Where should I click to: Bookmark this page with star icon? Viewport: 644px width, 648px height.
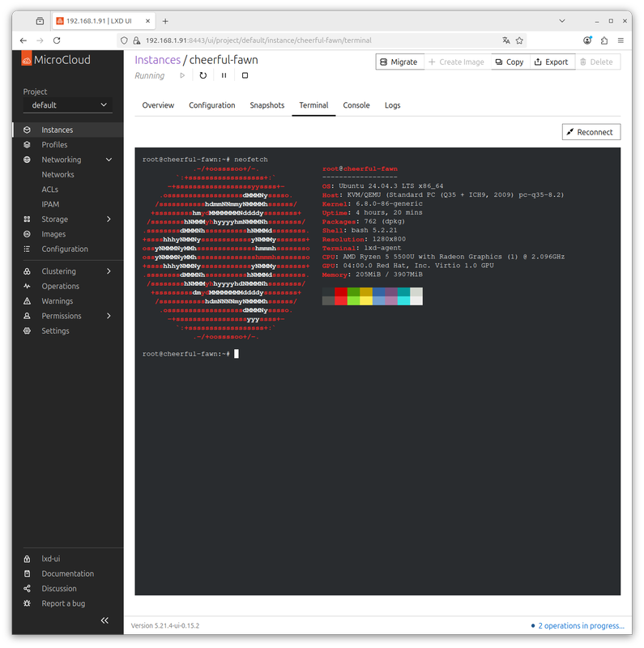(x=519, y=40)
